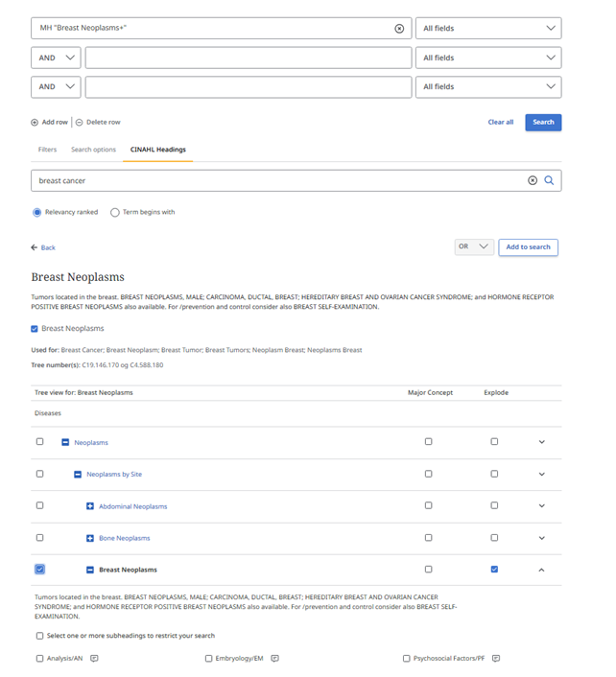Open the first All fields dropdown

[487, 29]
